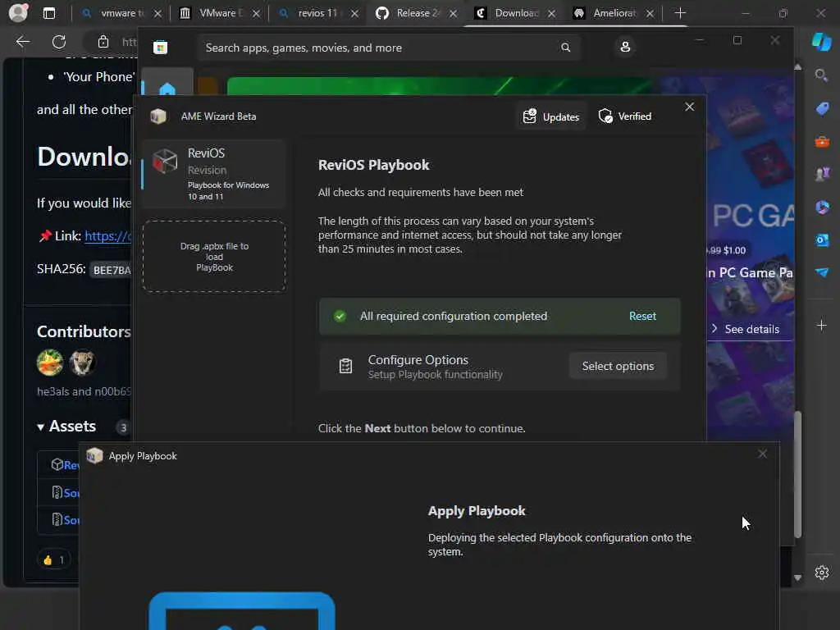Go back using the browser back arrow
Image resolution: width=840 pixels, height=630 pixels.
coord(23,42)
